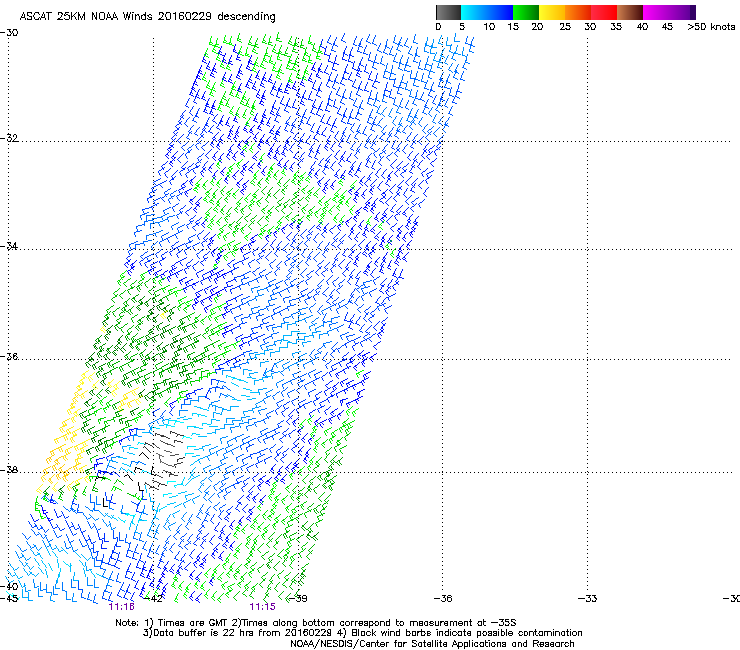Select the cyan-to-blue 5-15 knots color bar segment
The image size is (740, 650).
(x=487, y=12)
